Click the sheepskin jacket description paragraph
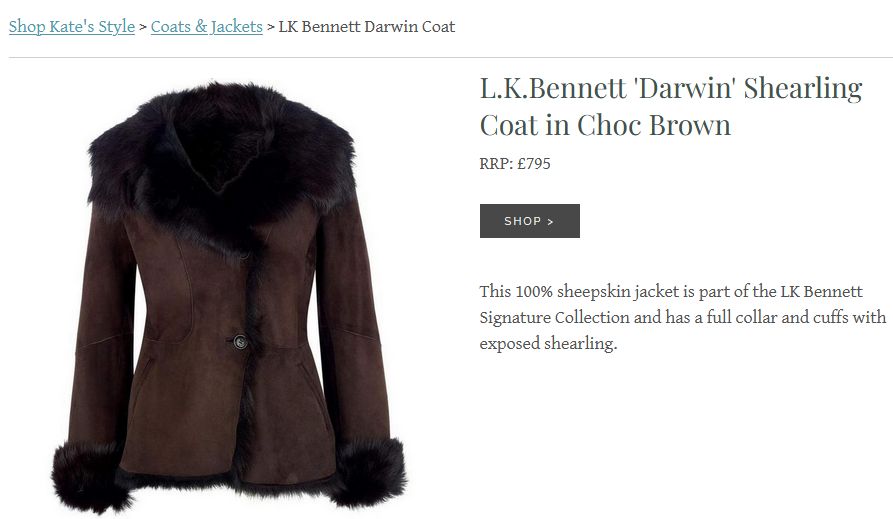Viewport: 893px width, 519px height. pos(682,317)
